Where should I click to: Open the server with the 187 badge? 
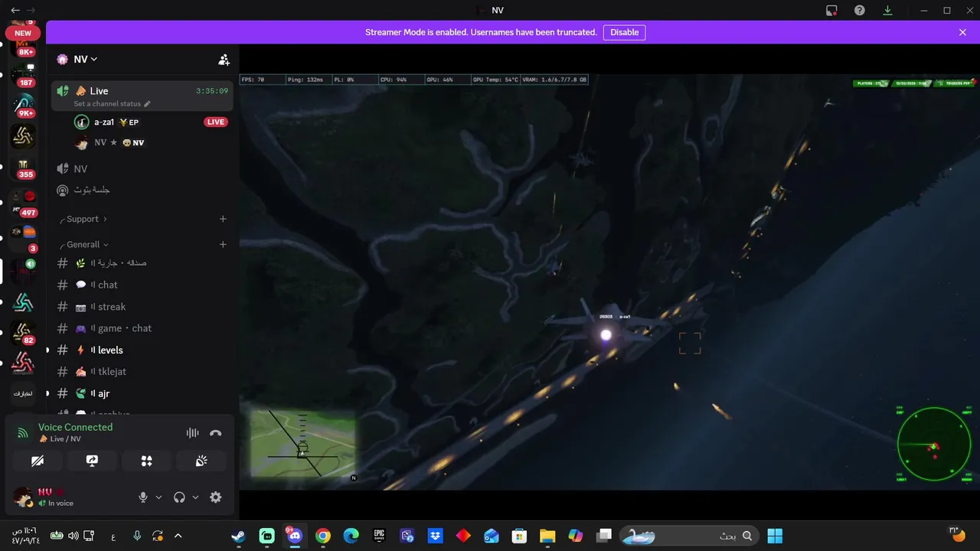tap(23, 74)
